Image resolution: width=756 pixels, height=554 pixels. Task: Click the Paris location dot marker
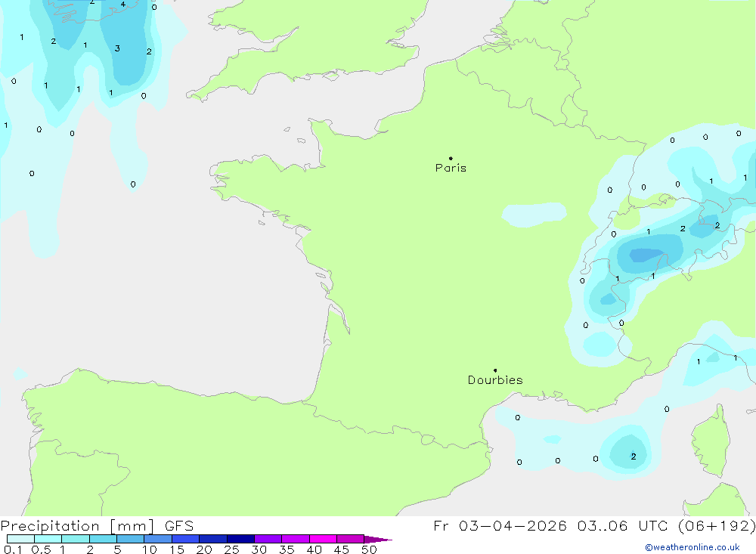point(451,158)
